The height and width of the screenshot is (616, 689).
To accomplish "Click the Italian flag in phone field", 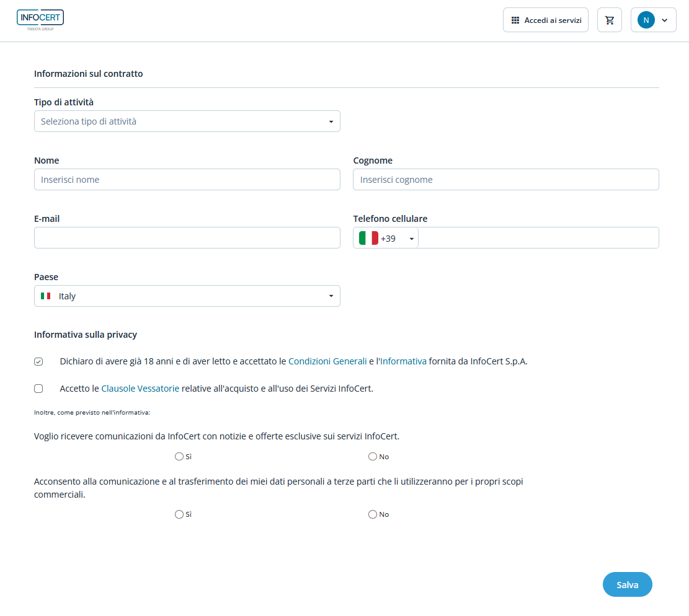I will coord(368,238).
